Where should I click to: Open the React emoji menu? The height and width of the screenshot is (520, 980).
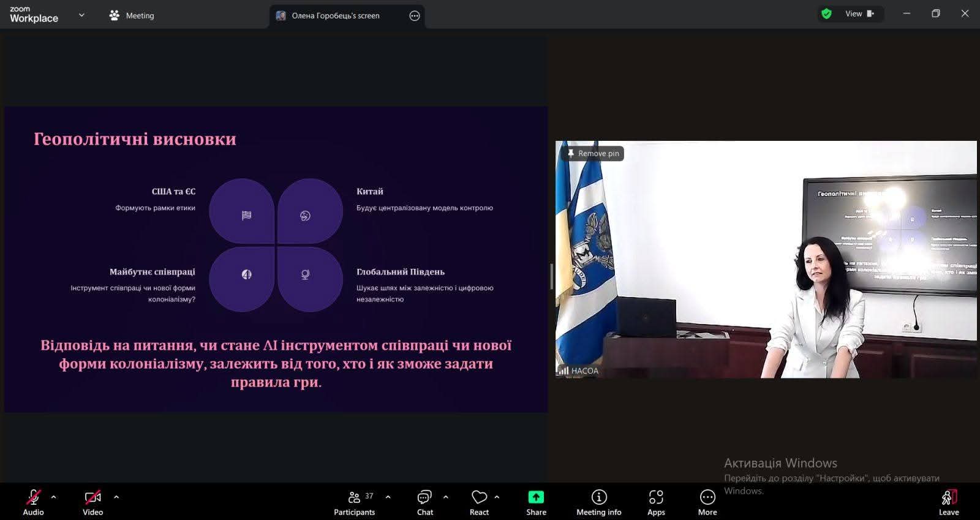[479, 502]
